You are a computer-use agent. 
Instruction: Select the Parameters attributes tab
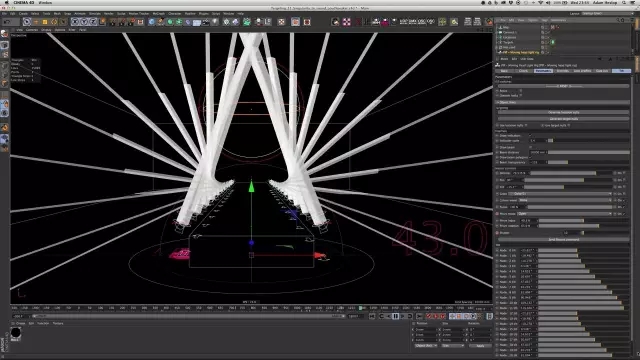pyautogui.click(x=543, y=71)
